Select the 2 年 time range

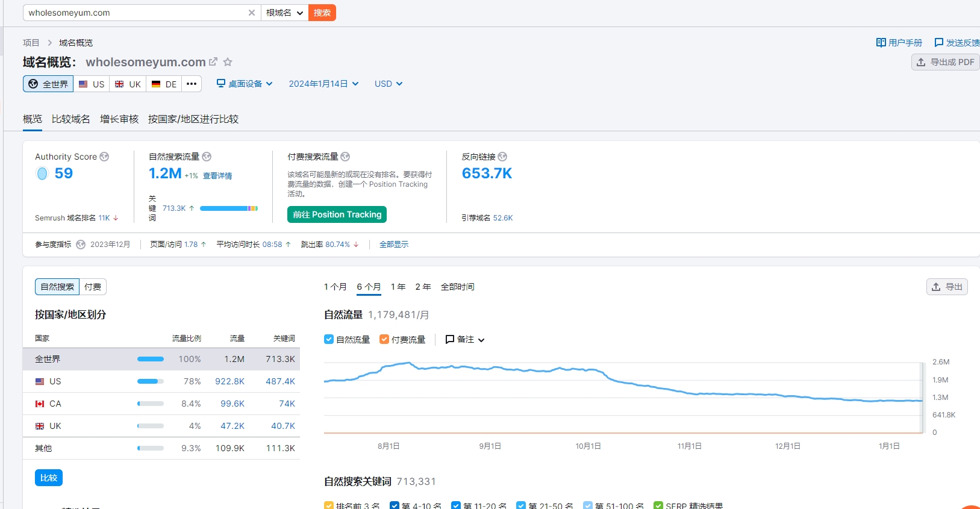point(423,287)
